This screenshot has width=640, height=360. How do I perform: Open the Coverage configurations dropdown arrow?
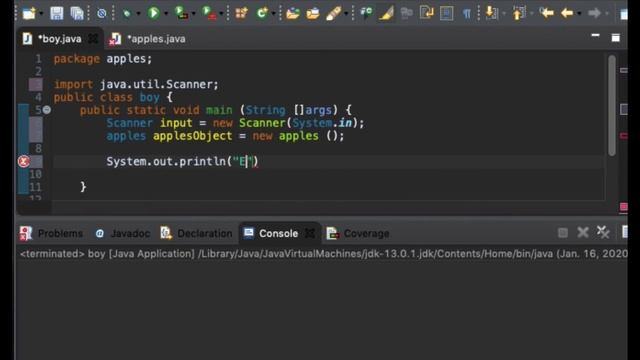pyautogui.click(x=193, y=14)
